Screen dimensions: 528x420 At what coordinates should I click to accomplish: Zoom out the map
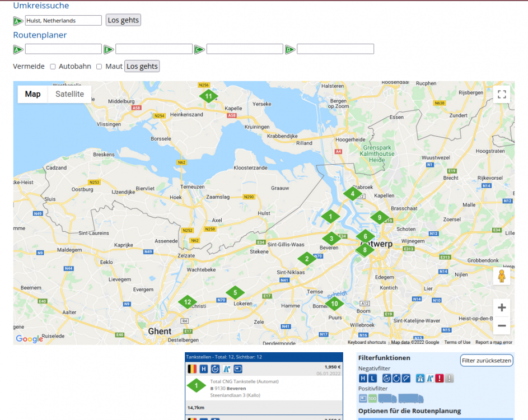[x=502, y=325]
